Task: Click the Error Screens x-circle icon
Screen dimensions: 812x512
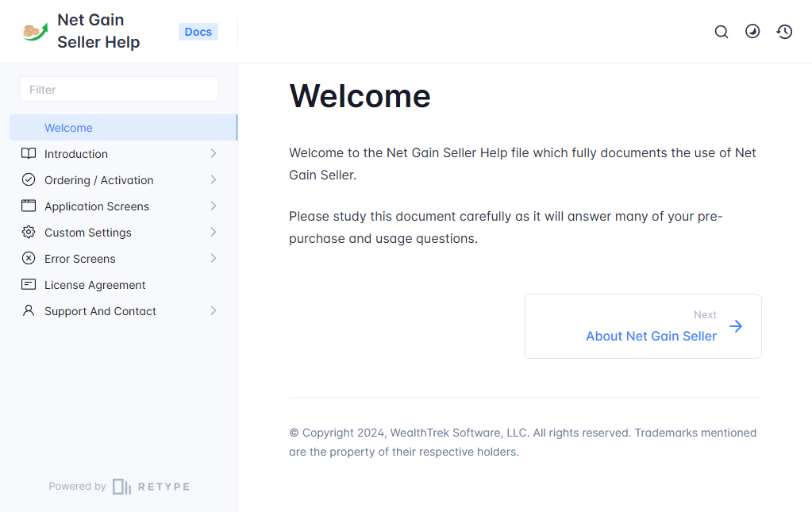Action: (x=29, y=258)
